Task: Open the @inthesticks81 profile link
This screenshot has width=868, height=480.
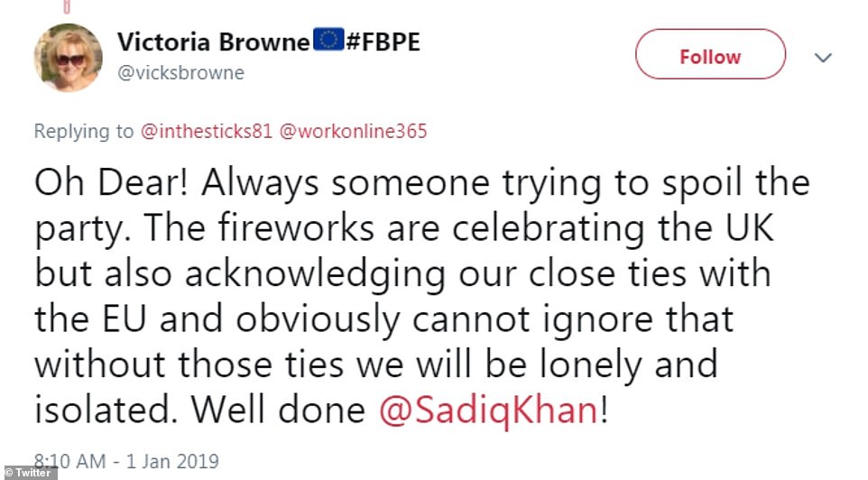Action: click(x=207, y=132)
